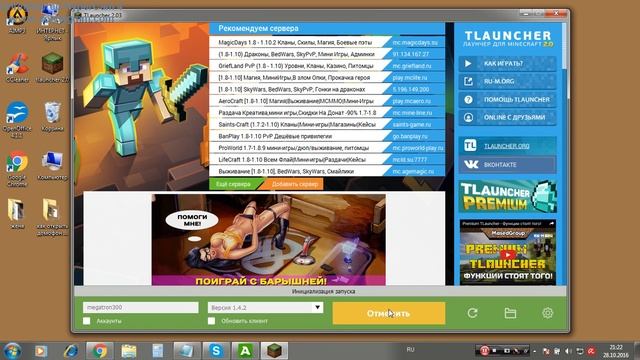Image resolution: width=640 pixels, height=360 pixels.
Task: Select the BanPlay 1.8-1.10 PvP server row
Action: tap(327, 136)
